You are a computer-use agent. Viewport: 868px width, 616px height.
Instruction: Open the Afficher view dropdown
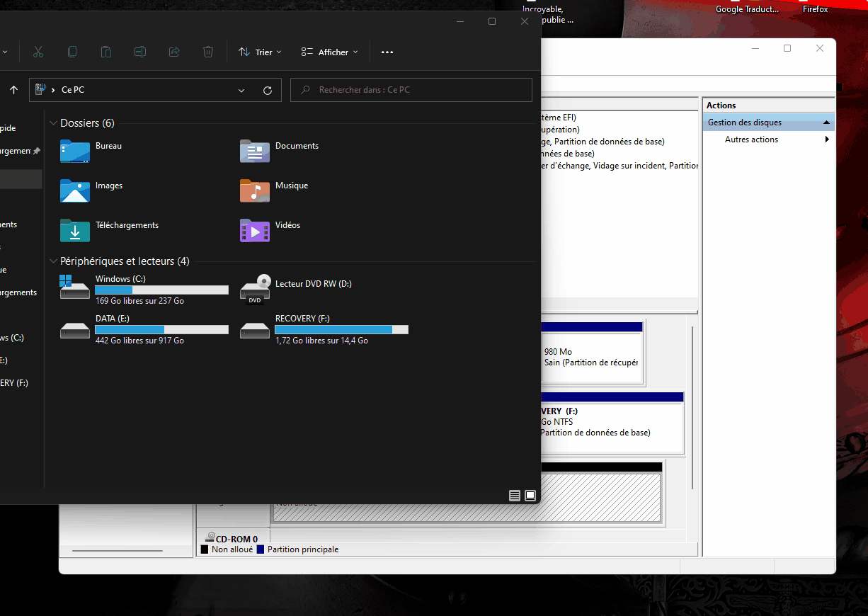coord(329,52)
